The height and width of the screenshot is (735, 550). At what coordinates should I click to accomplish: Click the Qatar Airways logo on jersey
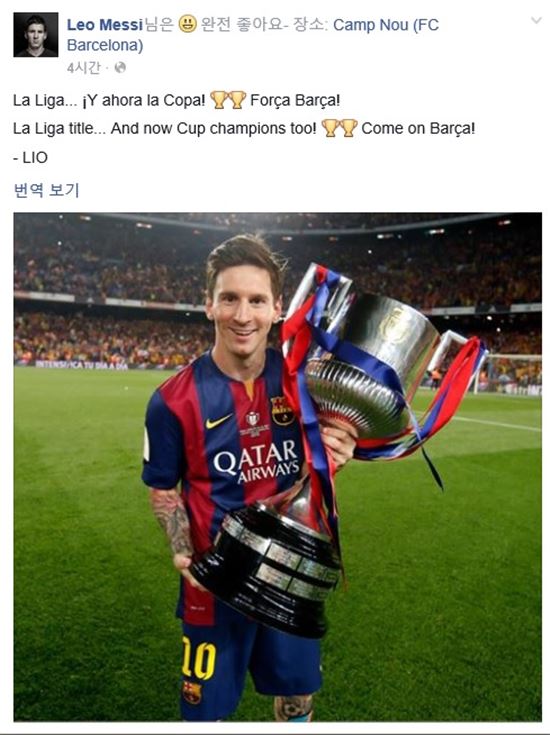(x=256, y=462)
